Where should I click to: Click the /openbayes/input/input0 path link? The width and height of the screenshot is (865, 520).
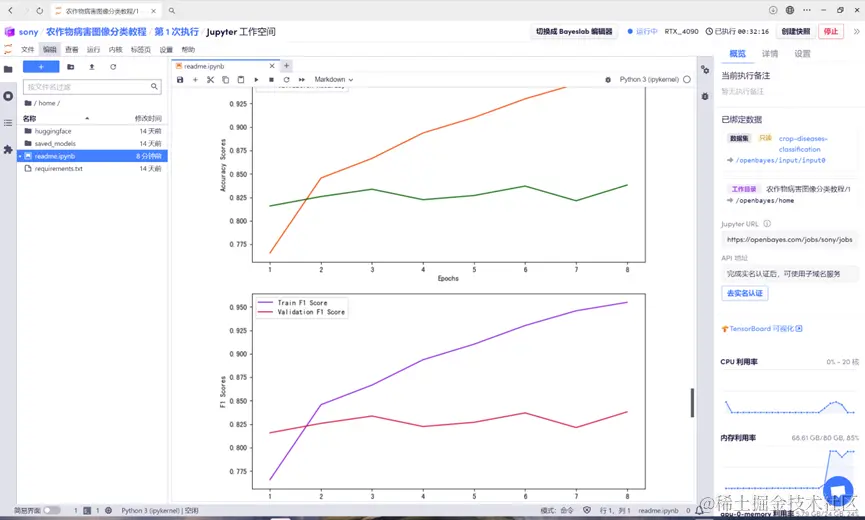pos(780,160)
